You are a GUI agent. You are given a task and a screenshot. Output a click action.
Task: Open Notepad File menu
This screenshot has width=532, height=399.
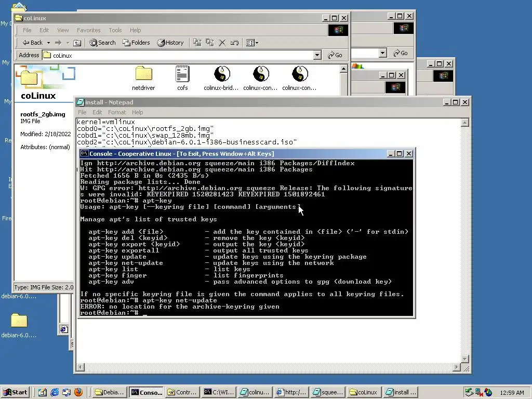click(x=82, y=112)
